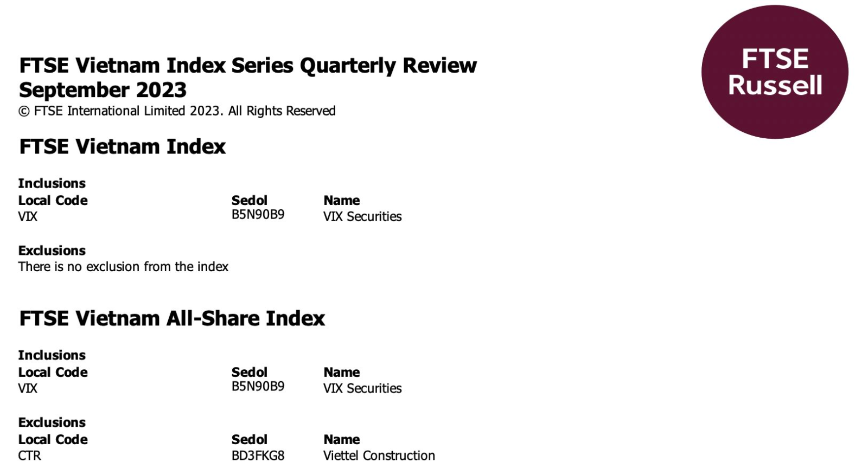Image resolution: width=868 pixels, height=475 pixels.
Task: Click the Viettel Construction name
Action: pyautogui.click(x=379, y=455)
